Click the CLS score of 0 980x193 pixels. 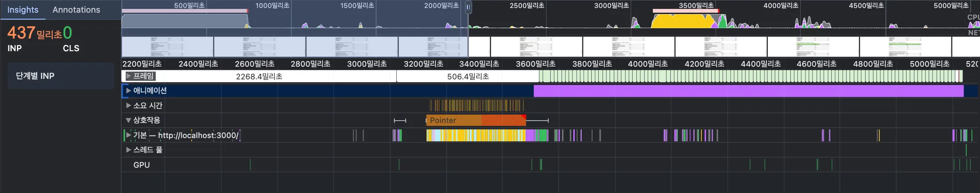click(x=67, y=33)
